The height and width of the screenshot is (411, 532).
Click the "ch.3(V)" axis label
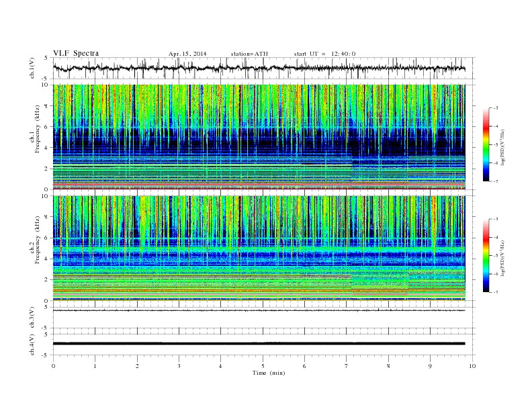coord(32,318)
